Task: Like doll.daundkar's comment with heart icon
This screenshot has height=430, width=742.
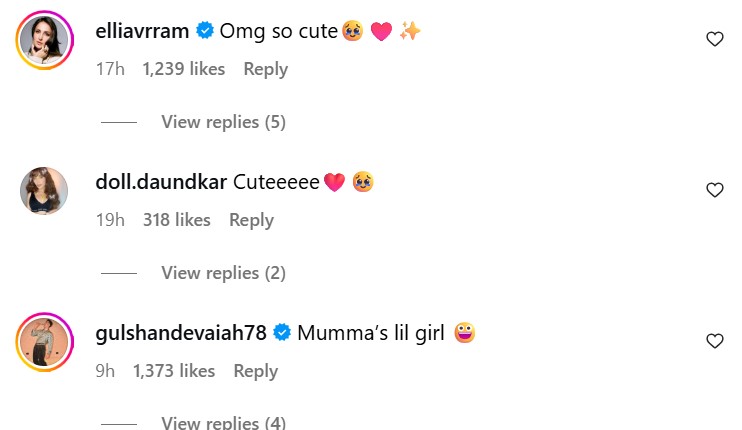Action: 714,190
